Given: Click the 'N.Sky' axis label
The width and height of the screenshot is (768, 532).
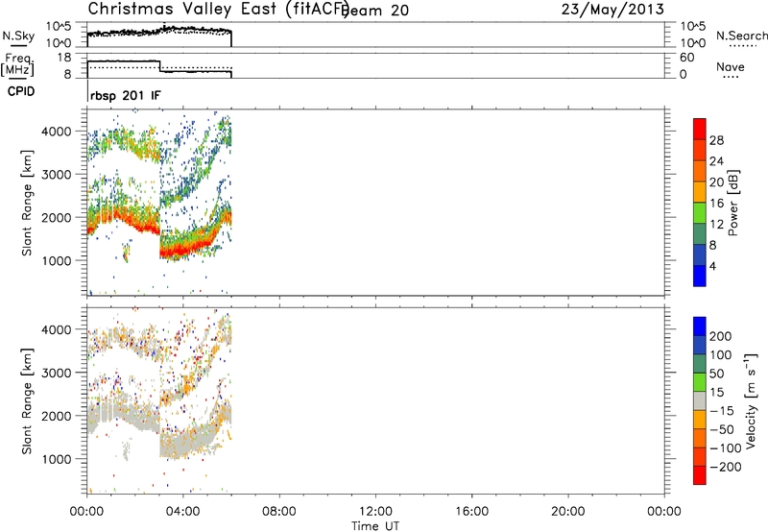Looking at the screenshot, I should click(18, 36).
